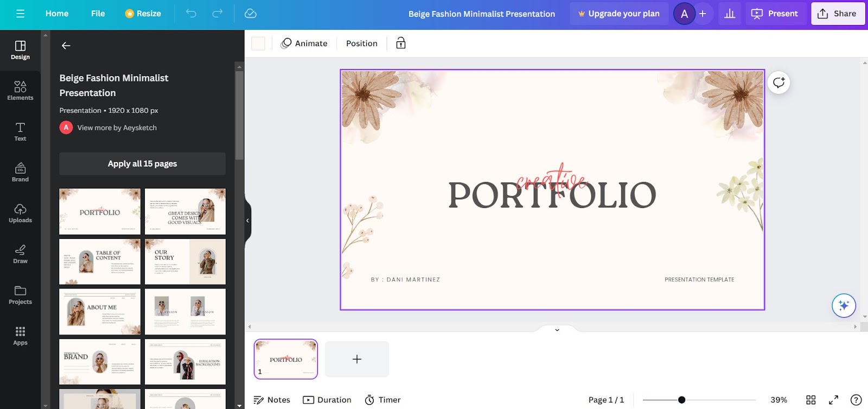Add a collaborator with plus icon
Screen dimensions: 868x409
(x=703, y=14)
